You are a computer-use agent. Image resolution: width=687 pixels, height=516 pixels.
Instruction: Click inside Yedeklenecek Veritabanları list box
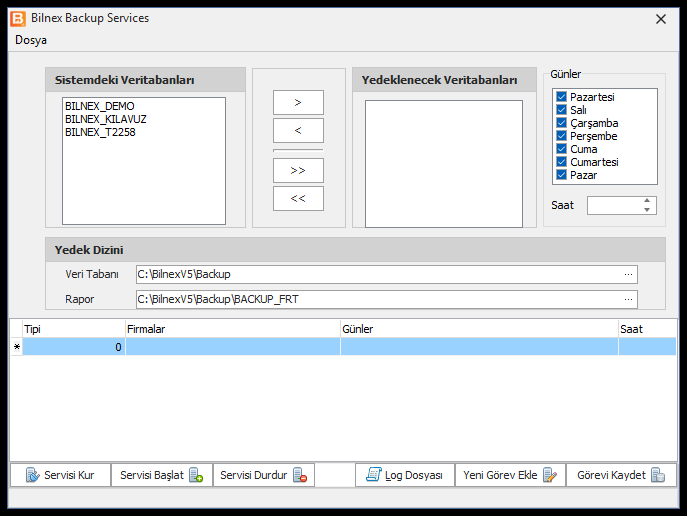coord(444,164)
